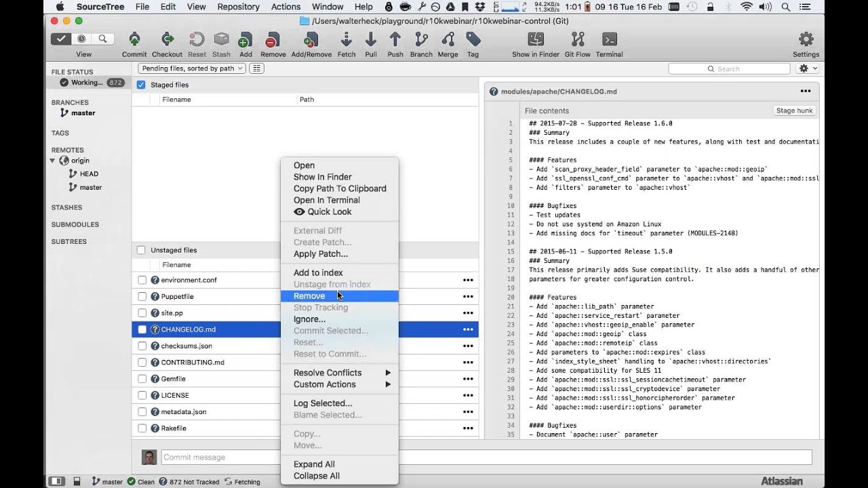
Task: Click the Stage hunk button
Action: tap(795, 110)
